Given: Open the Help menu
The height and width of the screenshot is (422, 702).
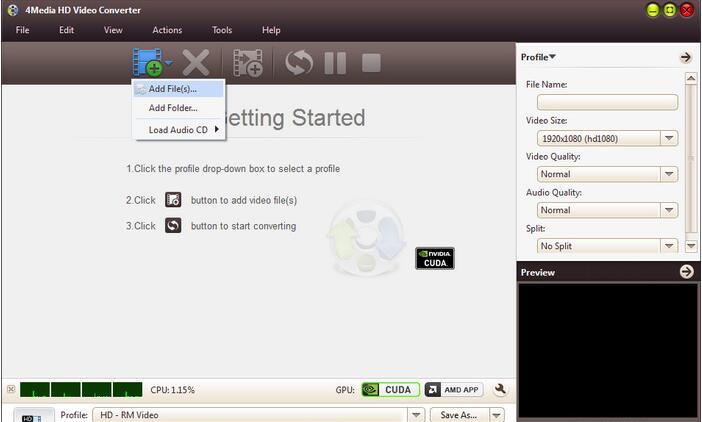Looking at the screenshot, I should (x=271, y=30).
